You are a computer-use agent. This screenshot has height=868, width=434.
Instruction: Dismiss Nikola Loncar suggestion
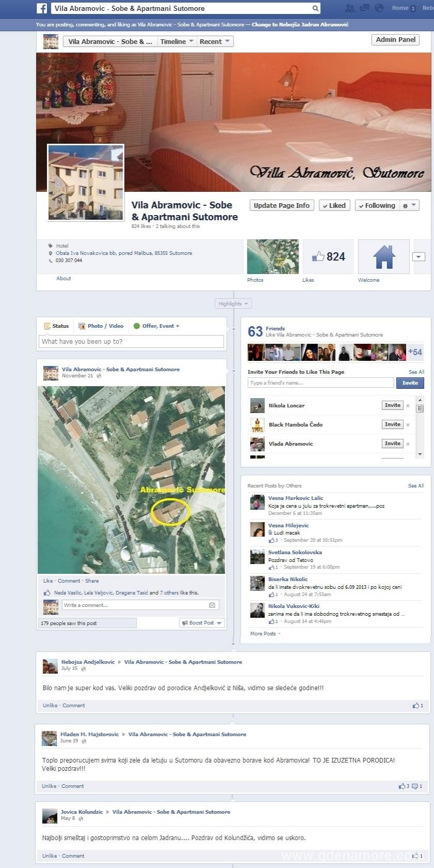point(408,406)
